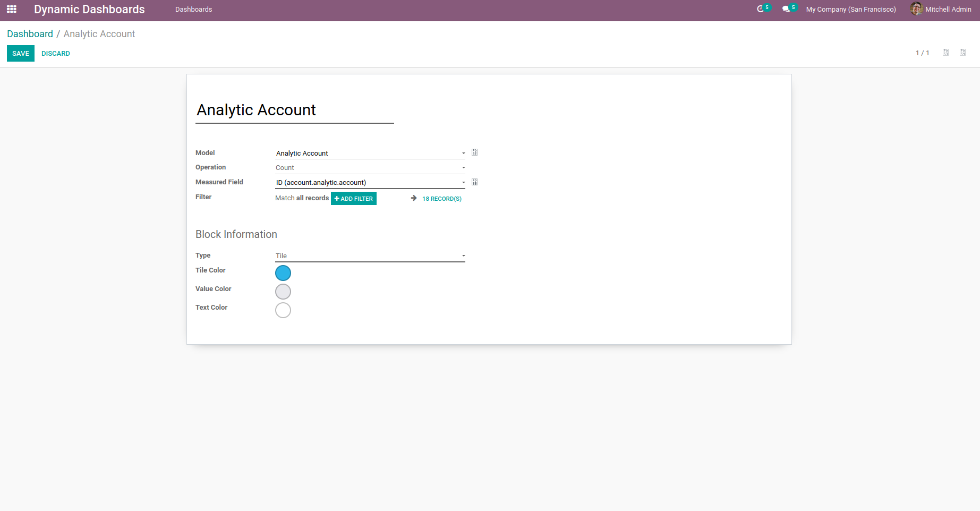
Task: Click the Tile Color label
Action: [x=210, y=270]
